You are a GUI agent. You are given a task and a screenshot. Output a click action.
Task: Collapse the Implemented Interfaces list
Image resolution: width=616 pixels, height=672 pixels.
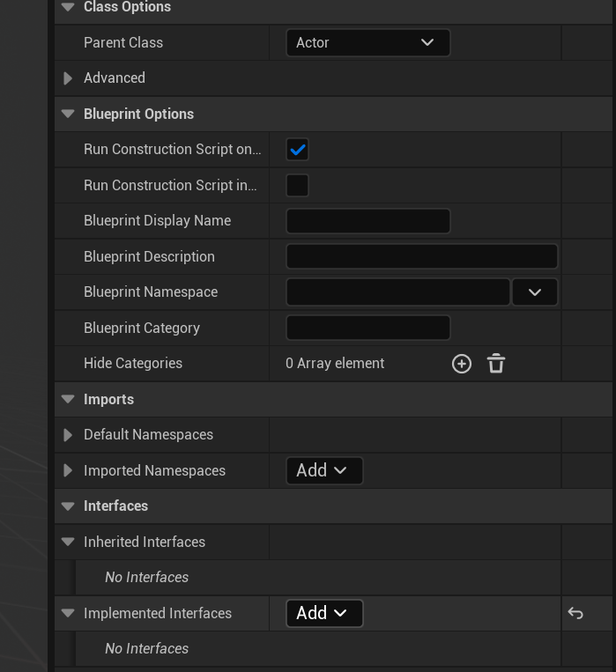[x=68, y=613]
